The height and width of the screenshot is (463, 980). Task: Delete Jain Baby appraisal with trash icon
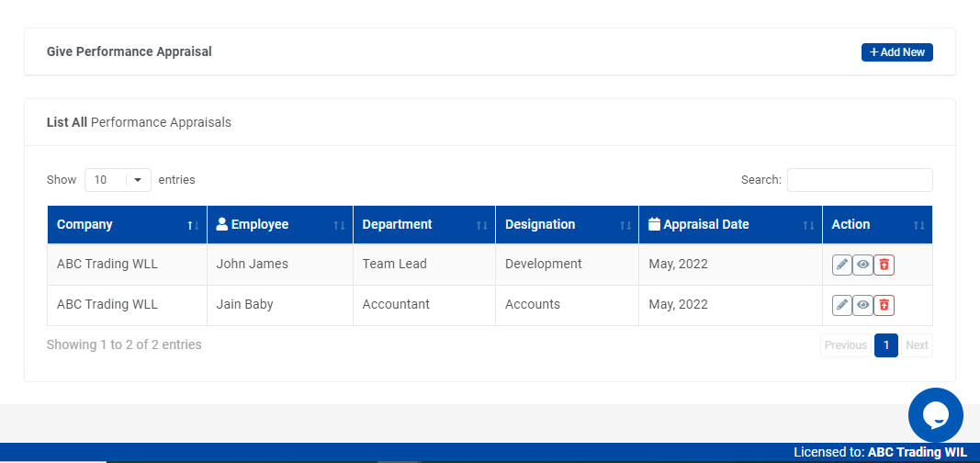coord(884,305)
